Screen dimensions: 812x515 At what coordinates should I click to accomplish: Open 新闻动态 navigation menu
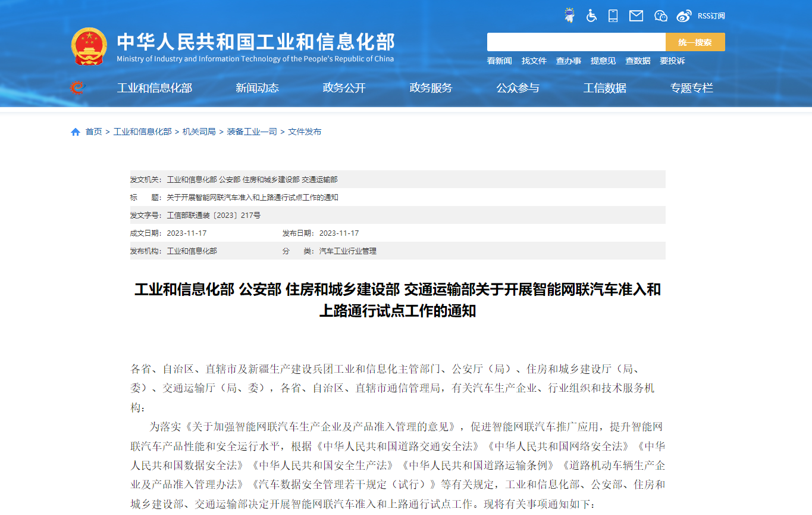tap(257, 88)
